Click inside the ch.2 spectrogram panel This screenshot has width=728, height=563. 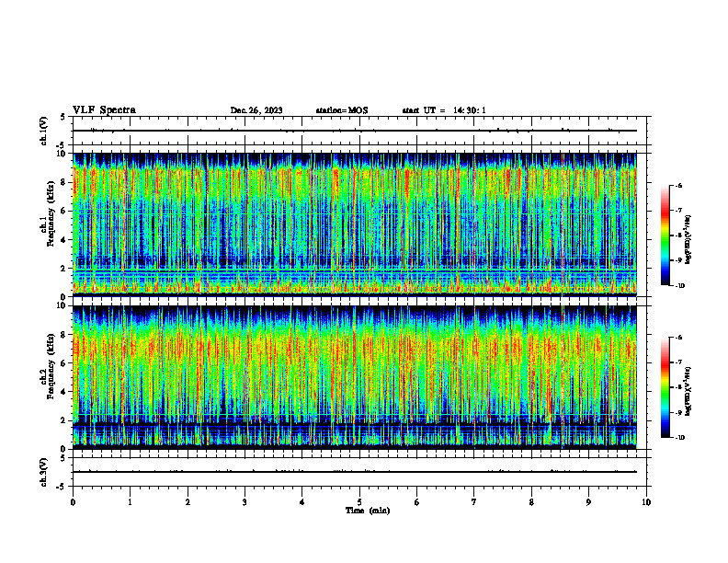(x=354, y=377)
